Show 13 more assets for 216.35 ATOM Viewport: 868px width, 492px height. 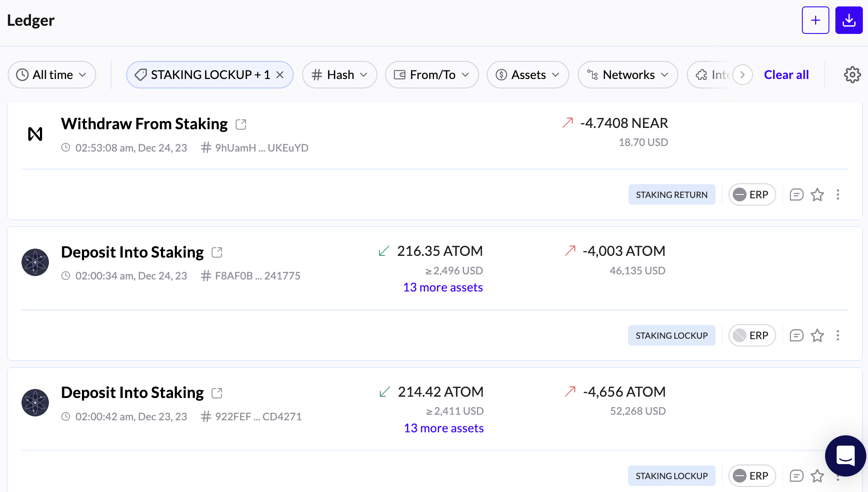[x=443, y=287]
